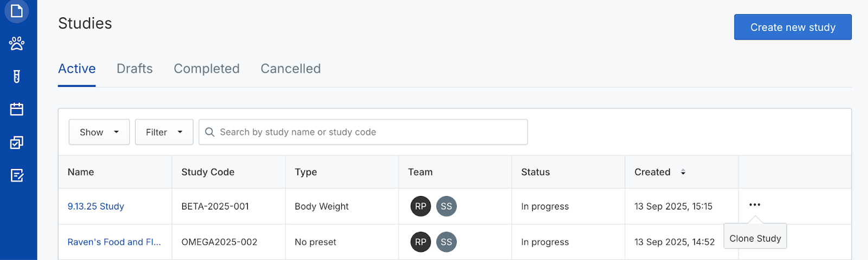This screenshot has width=868, height=260.
Task: Click the study name search field
Action: 369,132
